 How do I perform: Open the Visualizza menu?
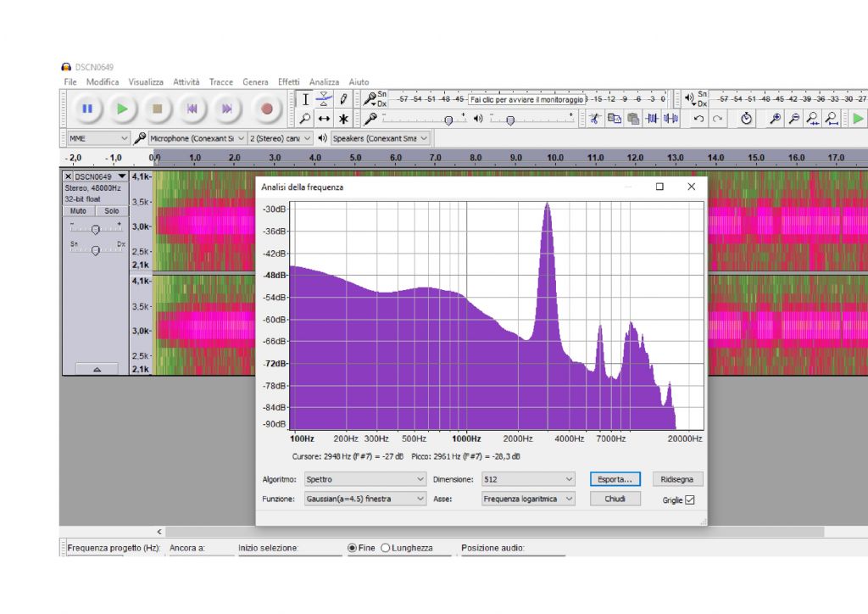point(146,82)
